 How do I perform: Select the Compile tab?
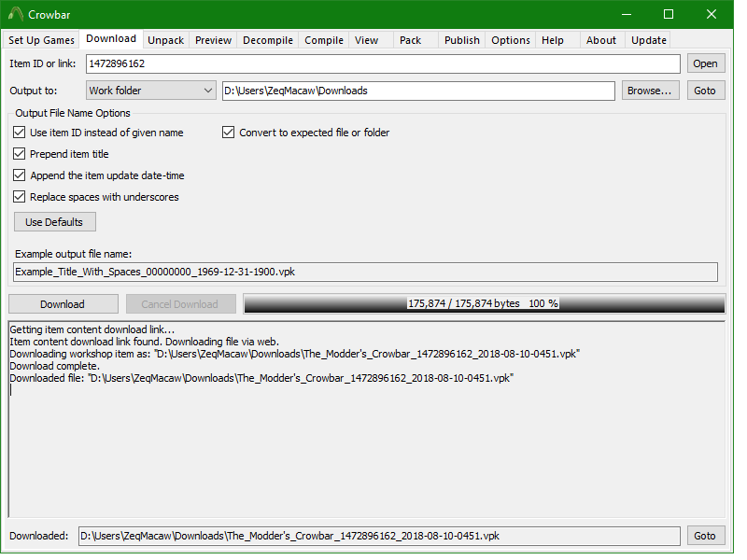pyautogui.click(x=324, y=40)
